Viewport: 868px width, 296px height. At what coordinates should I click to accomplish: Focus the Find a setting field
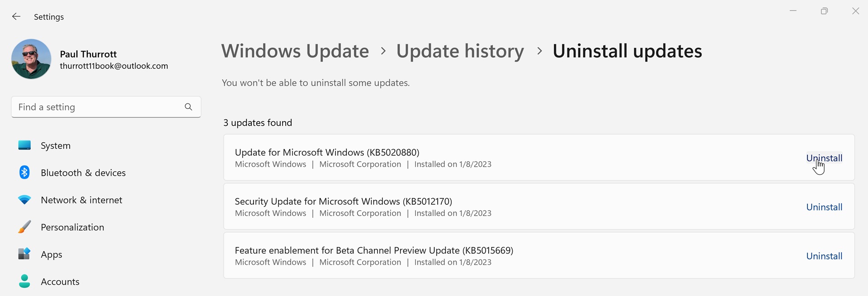106,107
